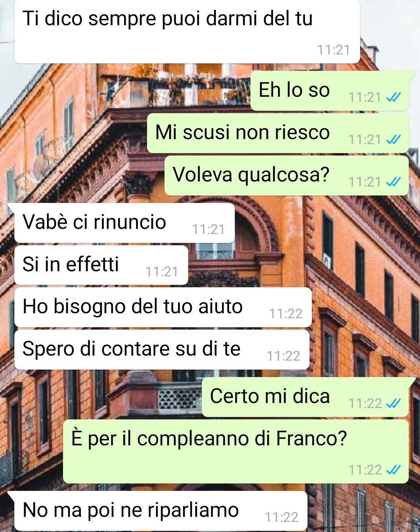420x532 pixels.
Task: Select the "No ma poi ne riparliamo" message
Action: [x=161, y=511]
